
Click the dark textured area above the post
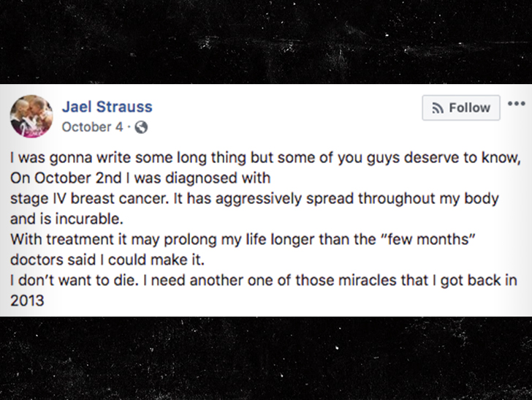point(266,42)
